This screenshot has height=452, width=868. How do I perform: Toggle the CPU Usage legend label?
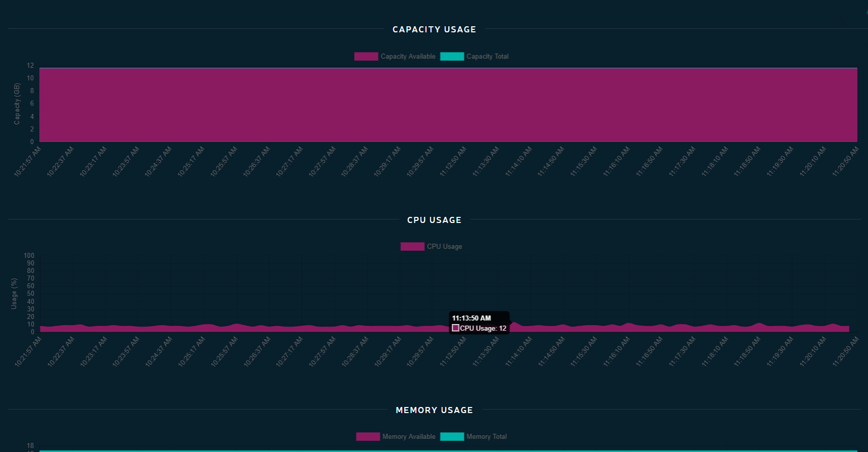click(444, 247)
